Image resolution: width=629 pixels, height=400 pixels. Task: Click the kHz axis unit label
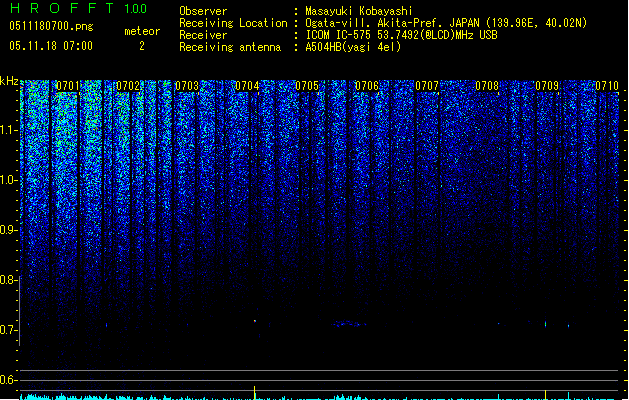tap(9, 81)
